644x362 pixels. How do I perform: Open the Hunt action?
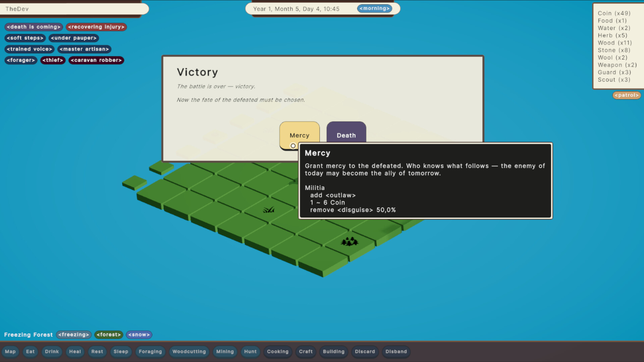pos(250,352)
